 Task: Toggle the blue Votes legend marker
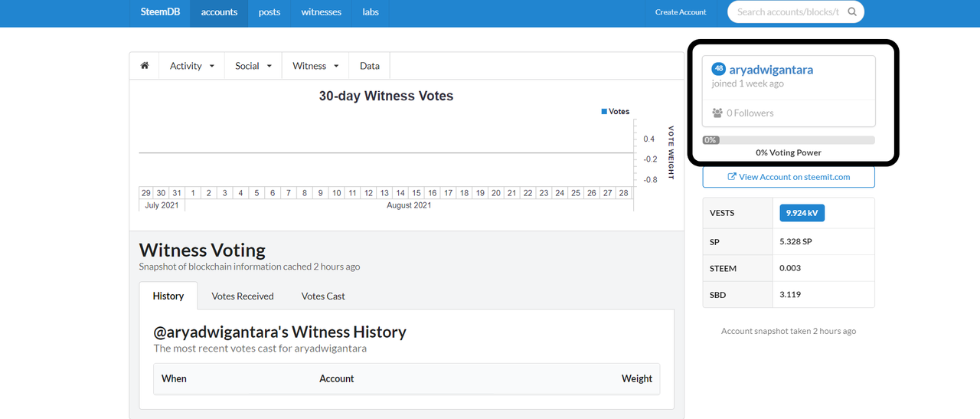[604, 112]
